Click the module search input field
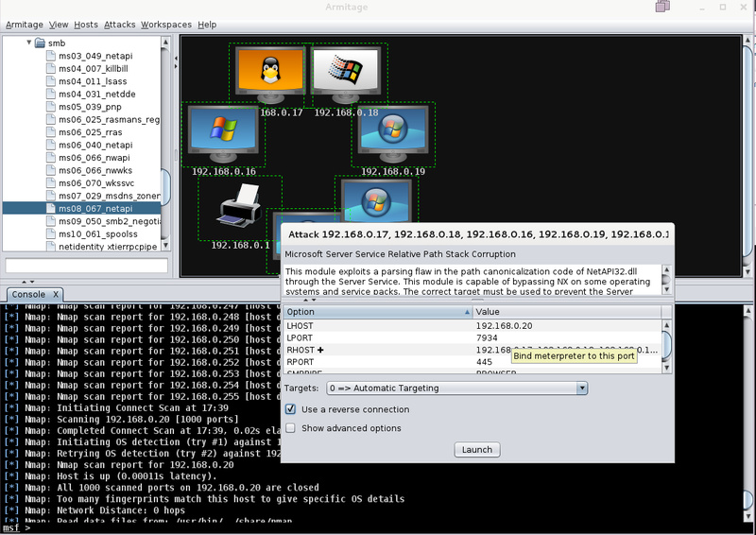 (x=87, y=266)
